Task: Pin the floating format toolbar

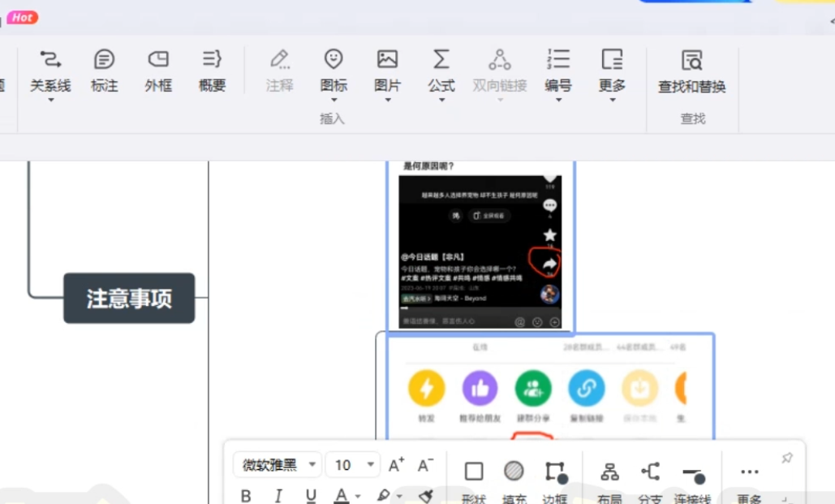Action: tap(786, 459)
